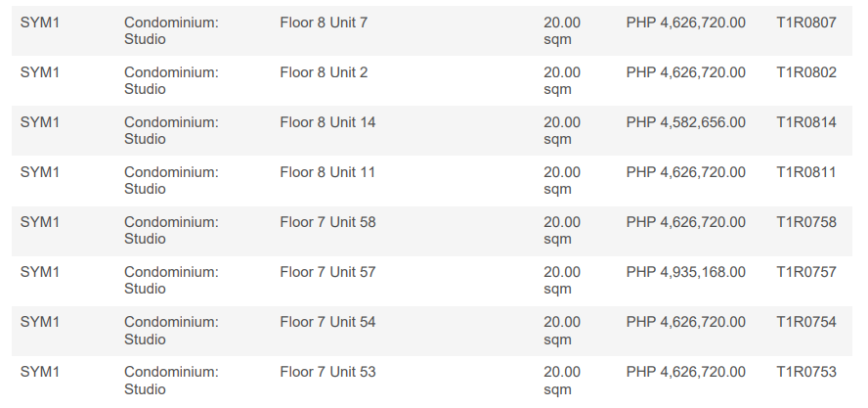The height and width of the screenshot is (408, 868).
Task: Click the price PHP 4,582,656.00
Action: (x=685, y=122)
